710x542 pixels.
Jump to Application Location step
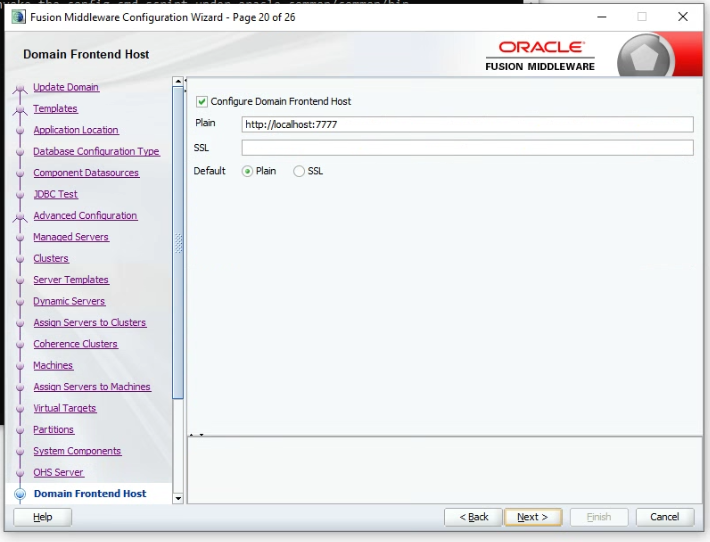76,130
